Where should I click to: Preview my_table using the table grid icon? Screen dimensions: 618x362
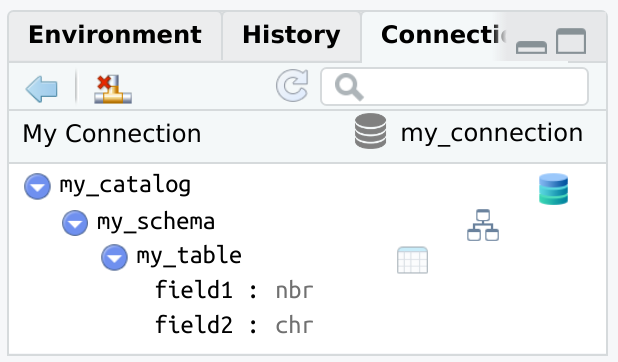click(x=412, y=260)
